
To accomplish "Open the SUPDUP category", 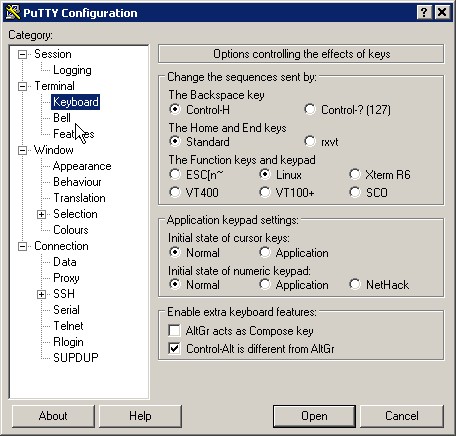I will tap(76, 358).
